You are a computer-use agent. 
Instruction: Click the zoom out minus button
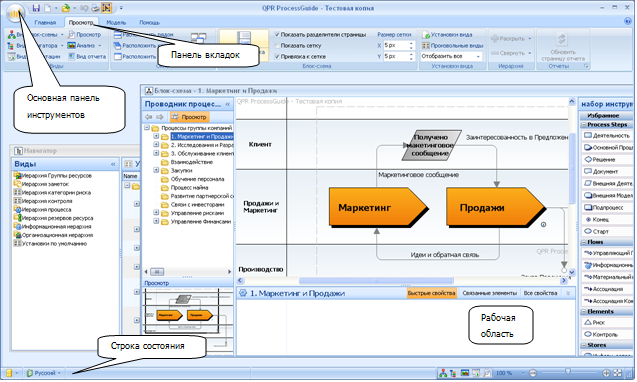tap(533, 373)
